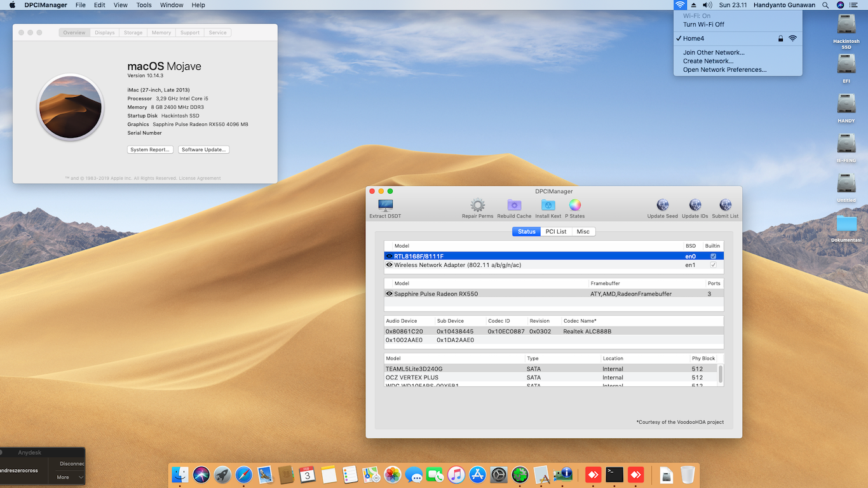This screenshot has width=868, height=488.
Task: Select the Wireless Network Adapter row
Action: tap(553, 265)
